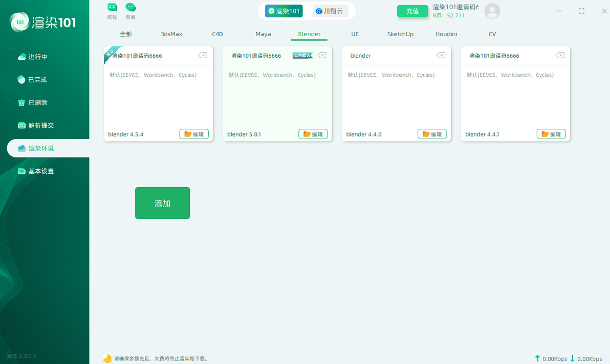Maximize the window with fullscreen icon

(581, 11)
